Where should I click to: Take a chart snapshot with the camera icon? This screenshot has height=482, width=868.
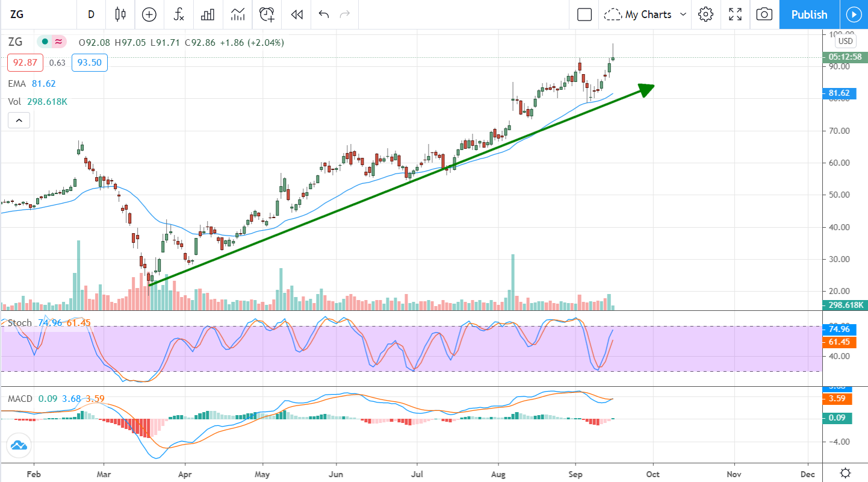764,14
